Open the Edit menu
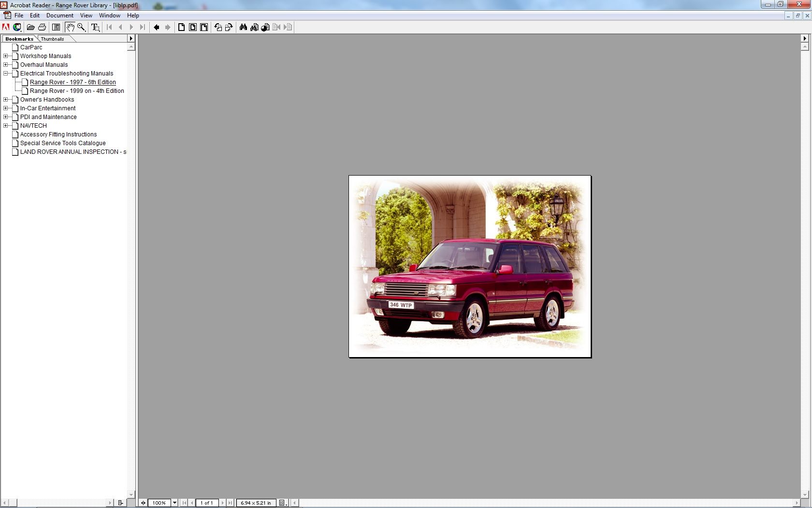812x508 pixels. [x=35, y=15]
